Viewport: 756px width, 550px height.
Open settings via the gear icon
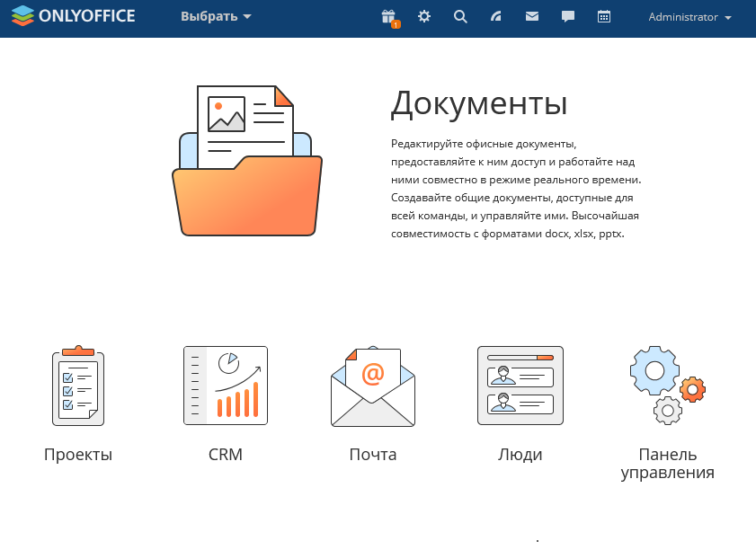[x=424, y=17]
